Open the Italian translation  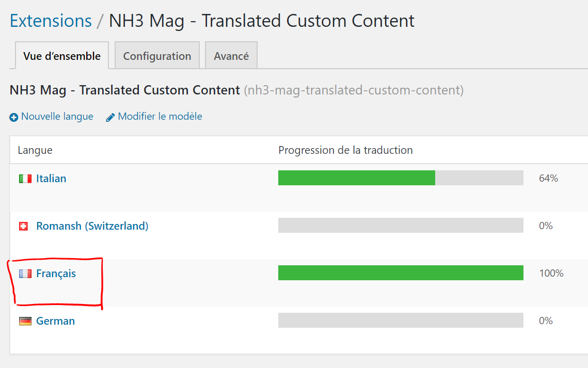pos(52,179)
